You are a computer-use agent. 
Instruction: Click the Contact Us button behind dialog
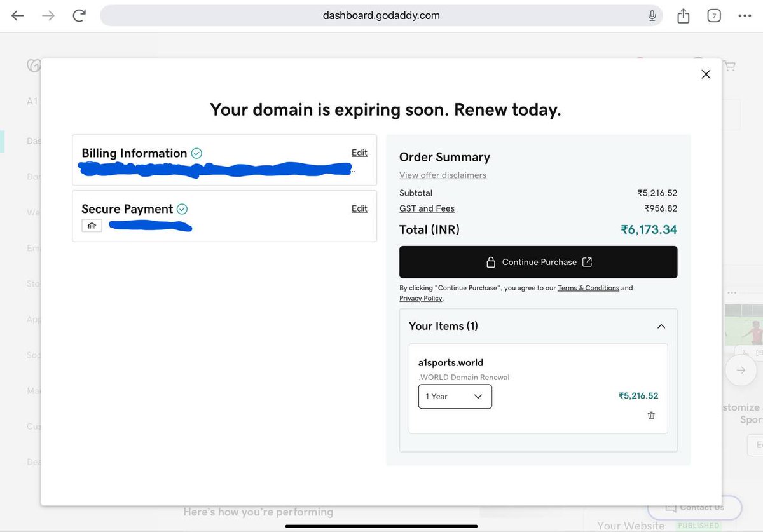(x=694, y=507)
